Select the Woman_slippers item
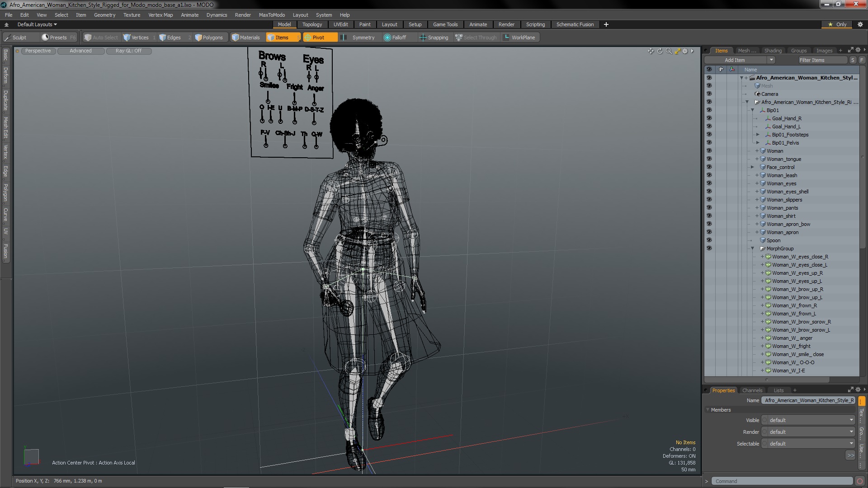 coord(784,200)
